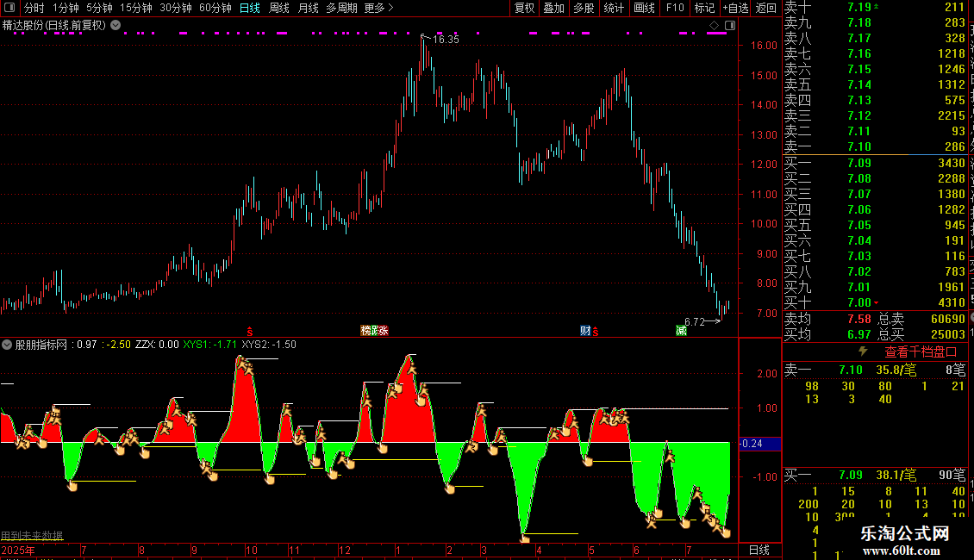Screen dimensions: 974x560
Task: Click month 10 marker on the time axis
Action: tap(251, 550)
